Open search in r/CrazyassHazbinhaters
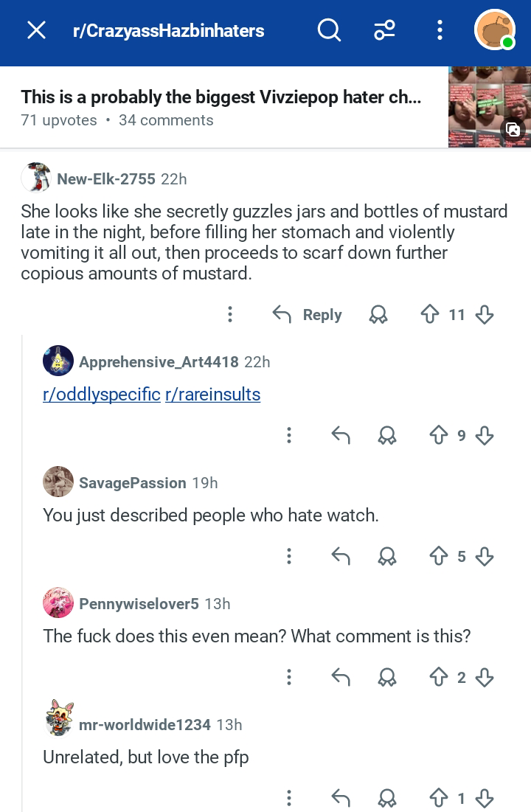This screenshot has height=812, width=531. (x=329, y=30)
